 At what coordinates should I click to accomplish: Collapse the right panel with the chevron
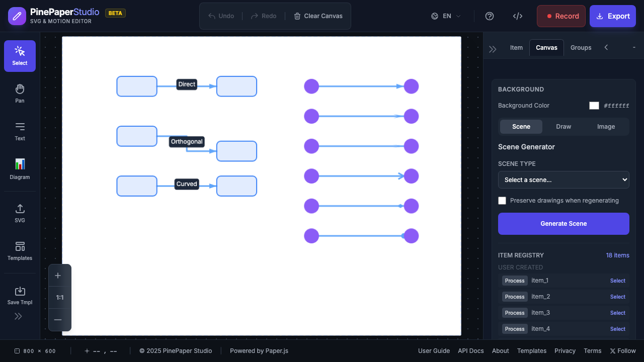click(606, 47)
